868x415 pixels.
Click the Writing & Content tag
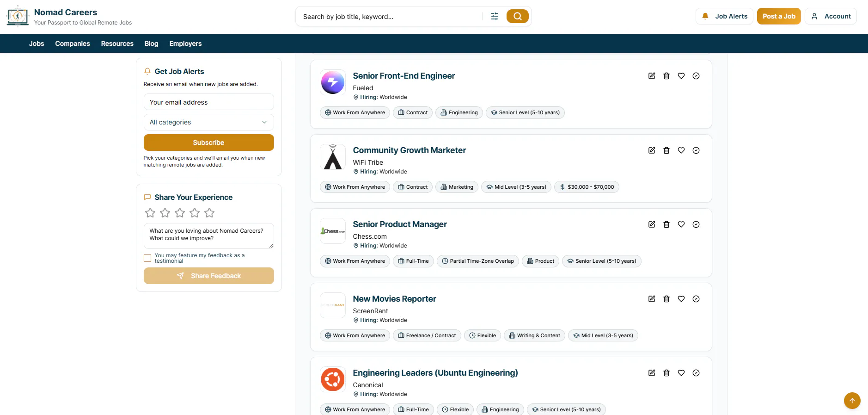534,335
